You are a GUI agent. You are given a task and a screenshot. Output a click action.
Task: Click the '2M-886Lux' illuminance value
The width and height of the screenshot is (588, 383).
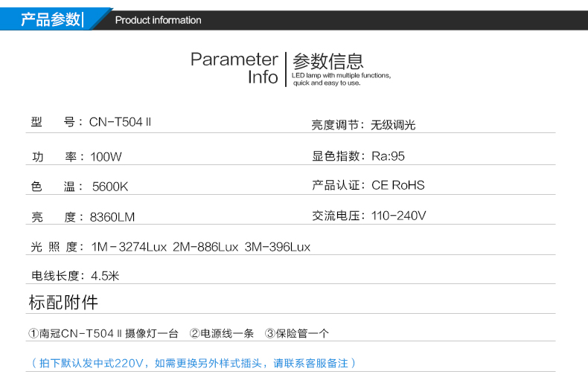click(205, 247)
